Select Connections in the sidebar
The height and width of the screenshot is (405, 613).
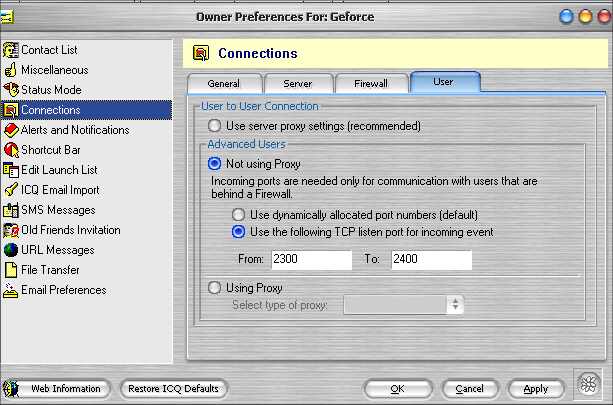tap(86, 110)
